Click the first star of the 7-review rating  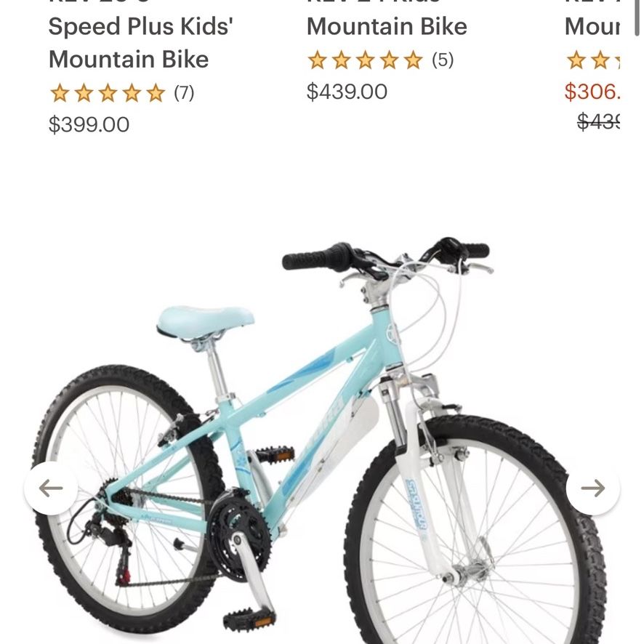[x=60, y=93]
